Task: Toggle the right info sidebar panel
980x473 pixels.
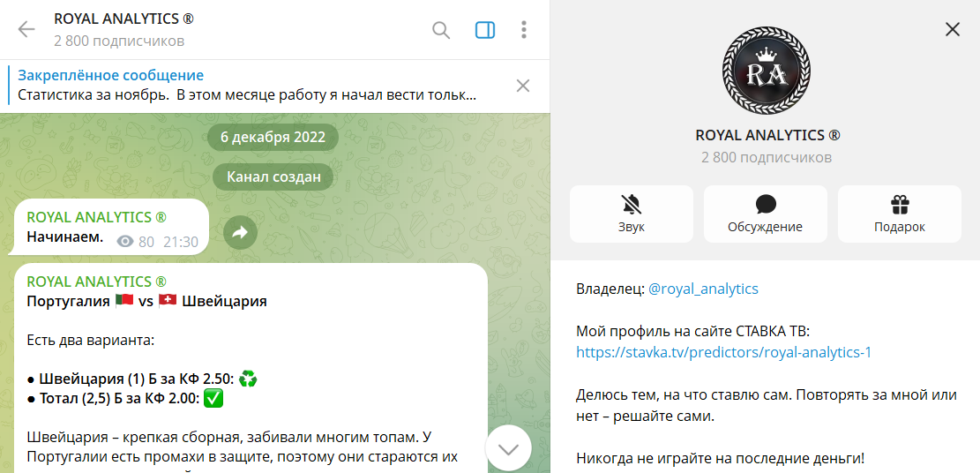Action: tap(485, 30)
